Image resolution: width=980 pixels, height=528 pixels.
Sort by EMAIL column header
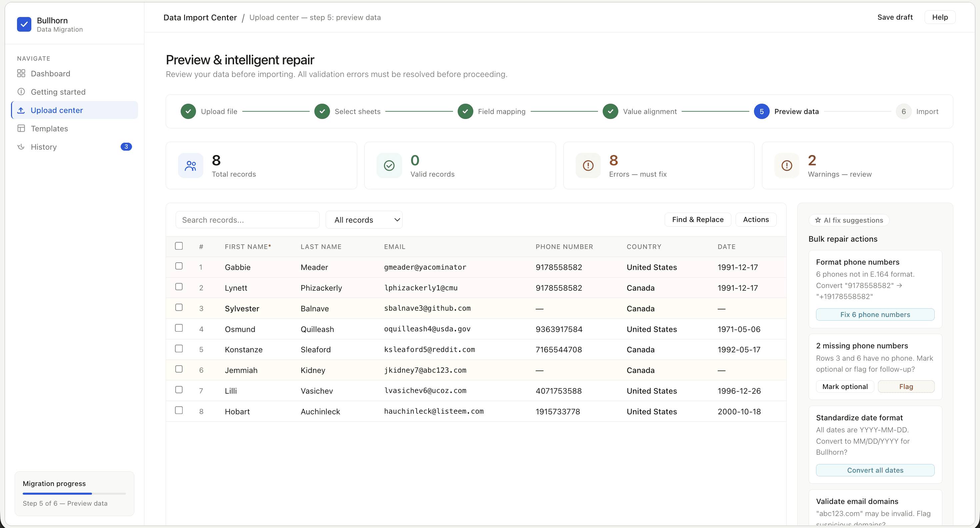click(x=395, y=247)
